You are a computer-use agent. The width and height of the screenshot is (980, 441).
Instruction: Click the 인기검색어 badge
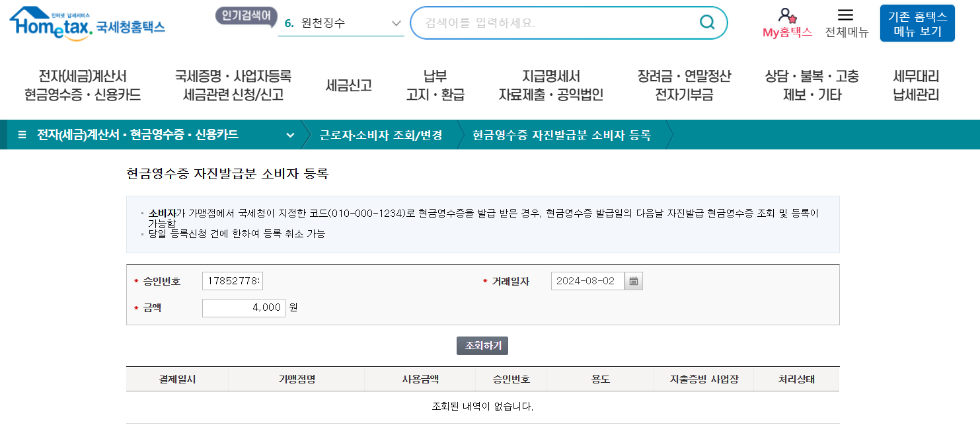tap(245, 16)
